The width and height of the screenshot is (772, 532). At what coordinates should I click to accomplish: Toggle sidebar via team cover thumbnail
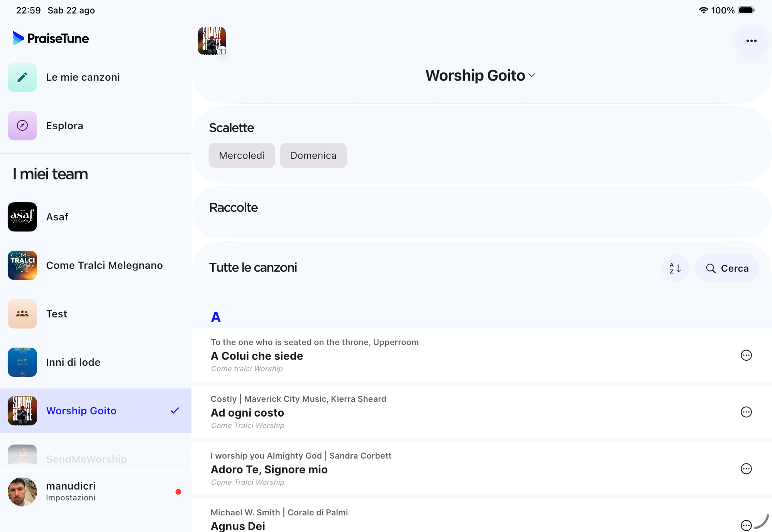click(x=212, y=41)
